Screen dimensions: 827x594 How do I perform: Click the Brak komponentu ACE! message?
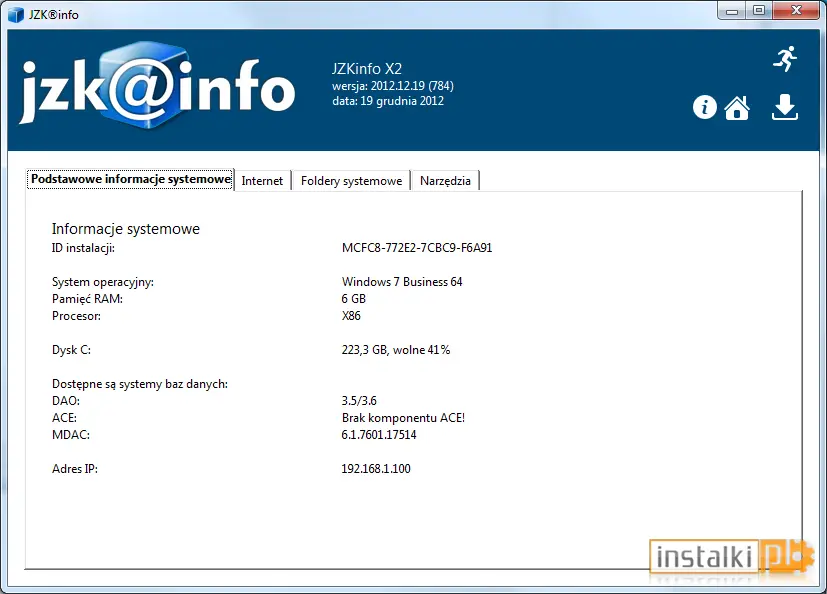click(x=403, y=418)
